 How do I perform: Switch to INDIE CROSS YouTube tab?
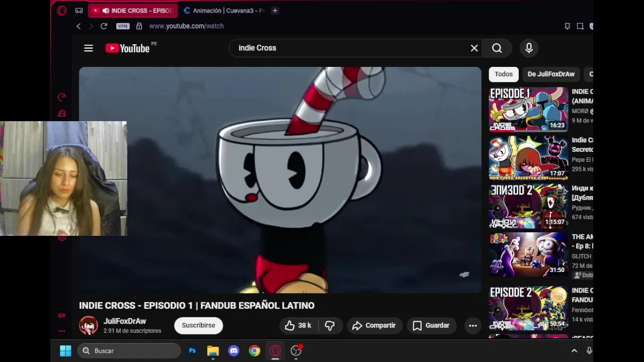pyautogui.click(x=133, y=11)
